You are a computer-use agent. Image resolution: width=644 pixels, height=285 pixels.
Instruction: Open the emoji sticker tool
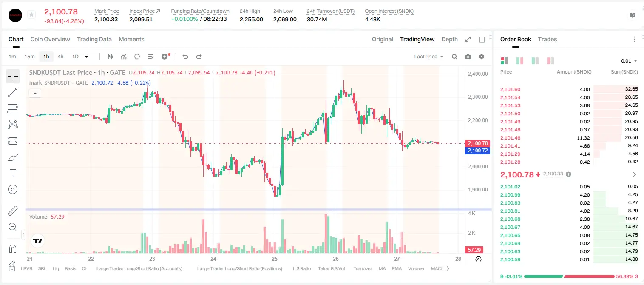(x=13, y=189)
